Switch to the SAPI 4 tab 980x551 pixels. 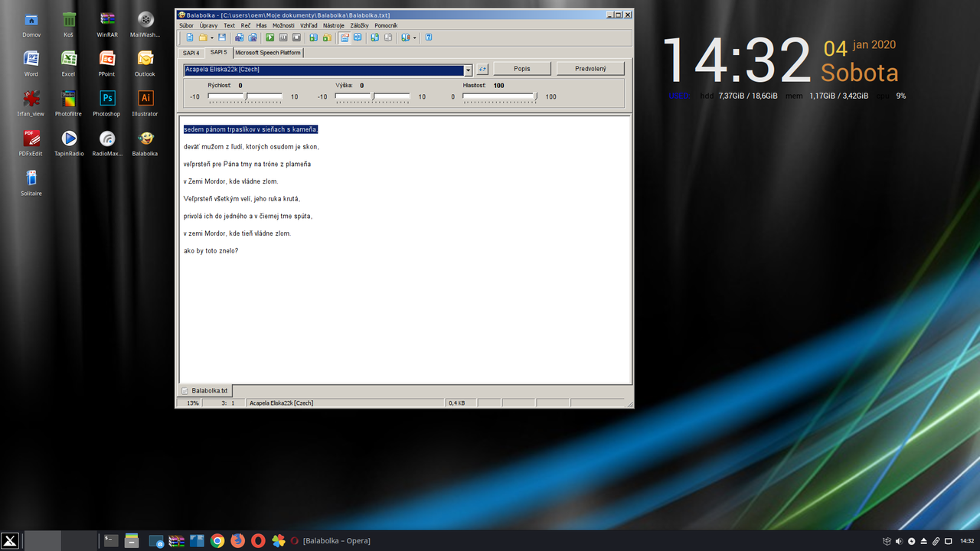coord(191,53)
